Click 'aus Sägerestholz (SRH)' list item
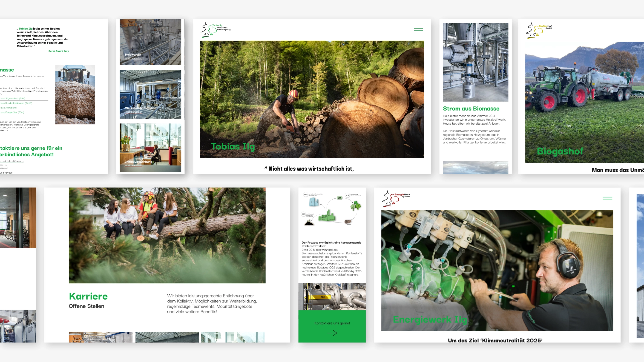Screen dimensions: 644x362 tap(13, 98)
